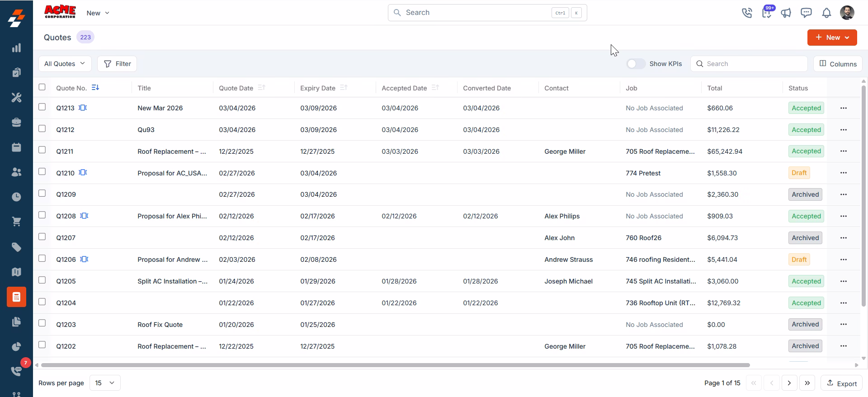Image resolution: width=868 pixels, height=397 pixels.
Task: Open the All Quotes view dropdown
Action: [65, 64]
